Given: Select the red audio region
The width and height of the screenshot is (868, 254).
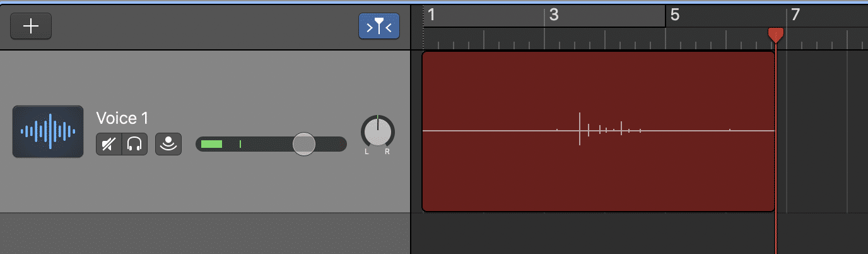Looking at the screenshot, I should pyautogui.click(x=598, y=131).
